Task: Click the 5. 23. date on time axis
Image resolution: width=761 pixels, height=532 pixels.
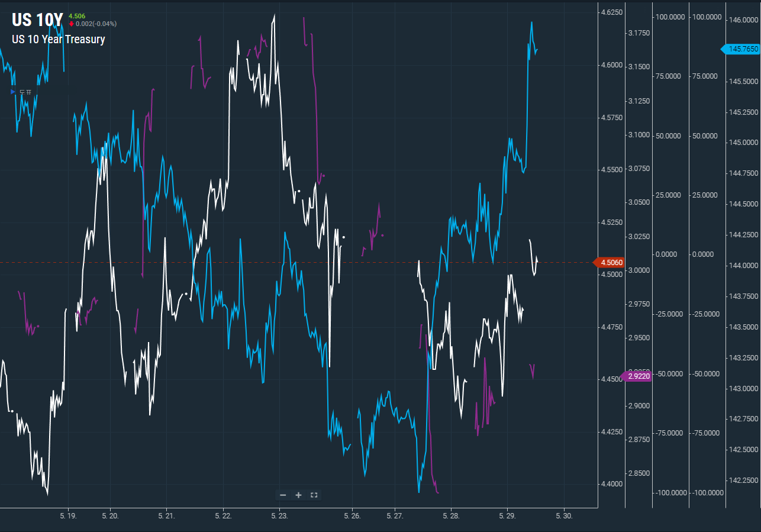Action: click(279, 516)
